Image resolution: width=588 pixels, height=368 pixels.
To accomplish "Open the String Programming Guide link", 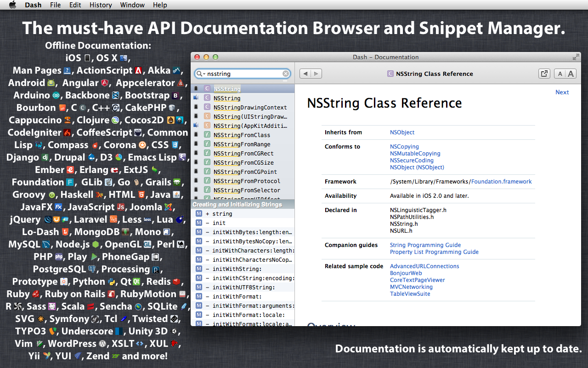I will click(x=425, y=245).
